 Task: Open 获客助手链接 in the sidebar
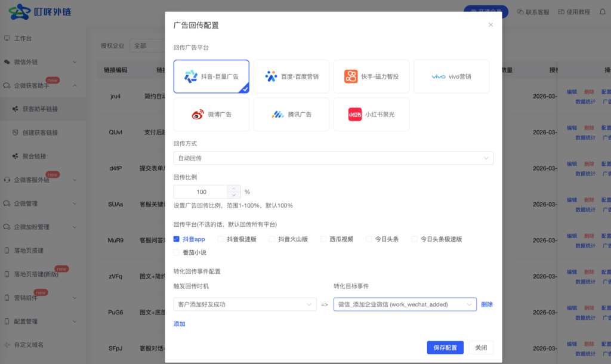pyautogui.click(x=40, y=109)
